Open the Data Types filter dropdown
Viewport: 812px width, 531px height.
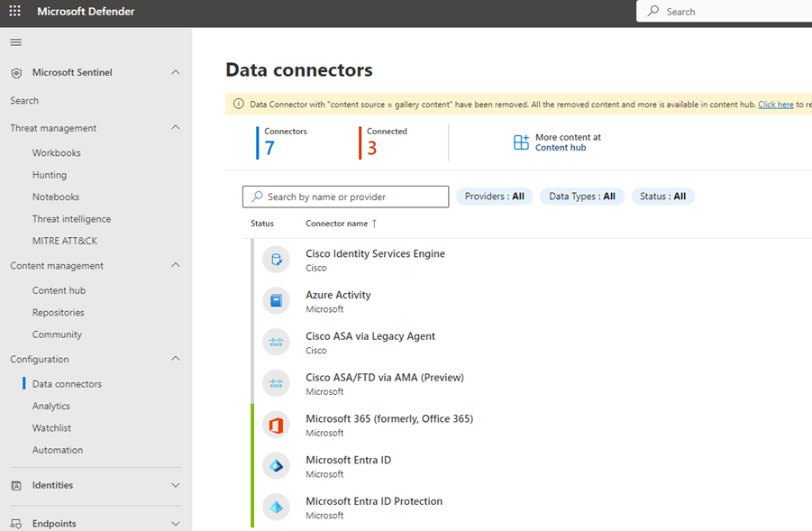[x=581, y=196]
